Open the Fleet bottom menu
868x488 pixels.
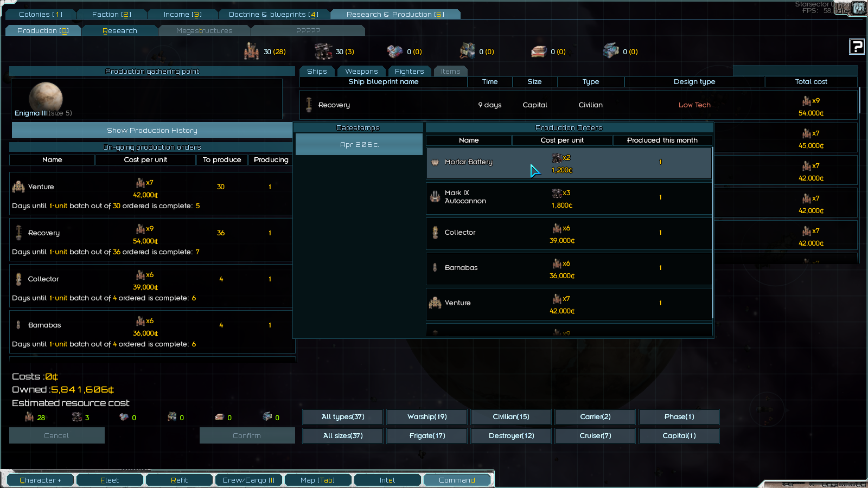point(110,480)
